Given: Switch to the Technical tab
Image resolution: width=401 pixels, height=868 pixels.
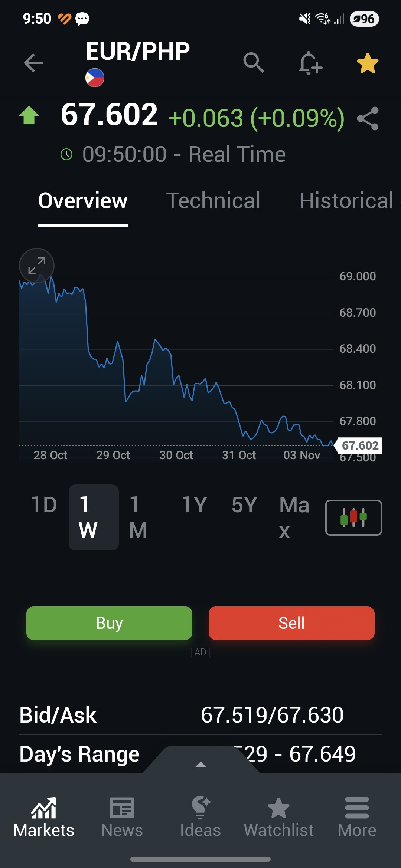Looking at the screenshot, I should pos(213,201).
